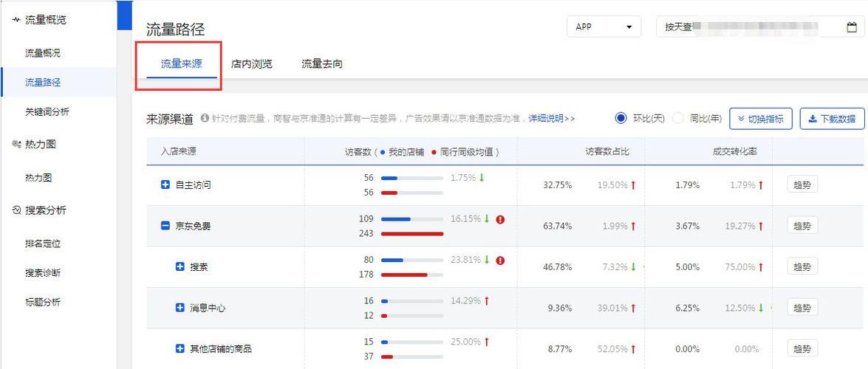Image resolution: width=868 pixels, height=369 pixels.
Task: Open 流量路径 in the sidebar
Action: [43, 83]
